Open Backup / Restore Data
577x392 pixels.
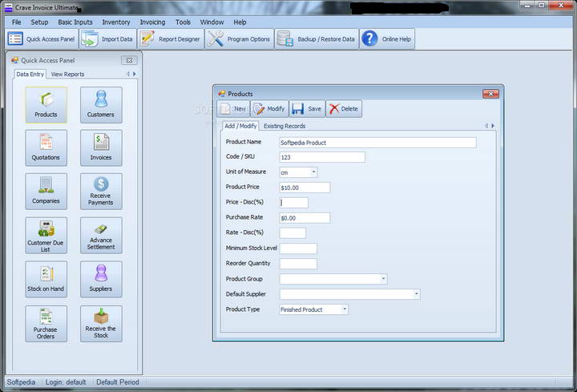[x=317, y=38]
